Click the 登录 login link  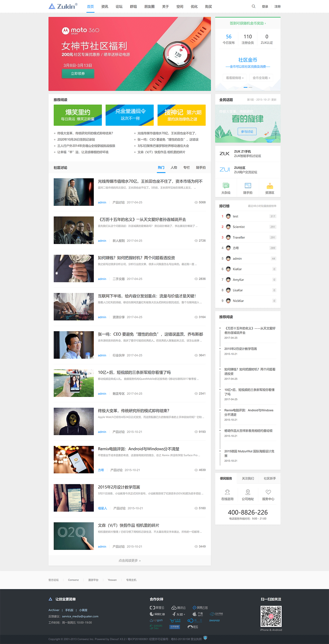click(265, 6)
